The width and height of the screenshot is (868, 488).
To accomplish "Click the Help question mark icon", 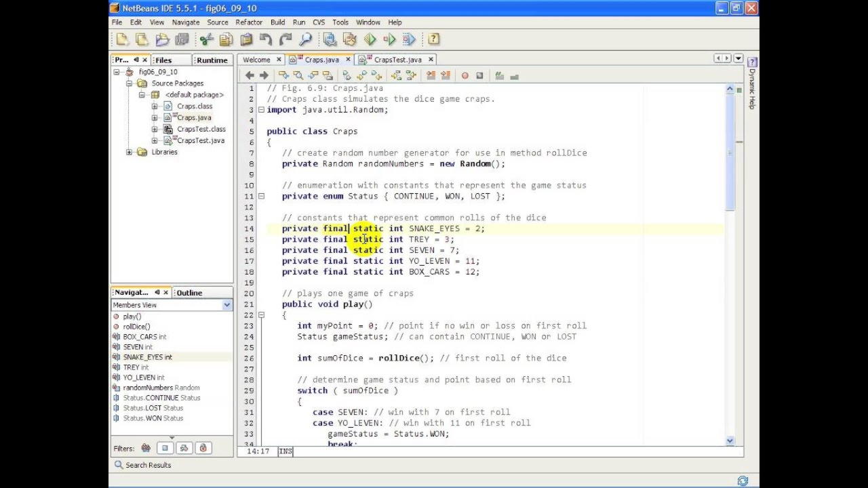I will [434, 39].
